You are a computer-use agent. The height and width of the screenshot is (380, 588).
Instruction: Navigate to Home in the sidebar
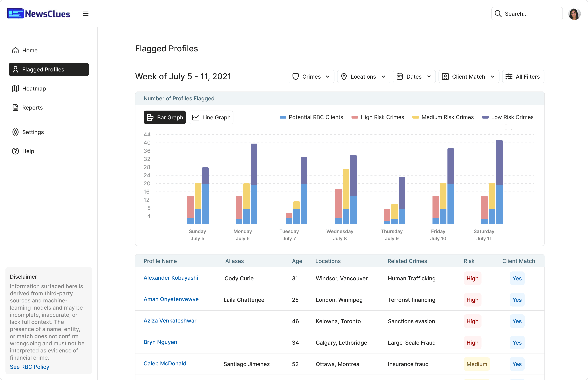tap(30, 50)
